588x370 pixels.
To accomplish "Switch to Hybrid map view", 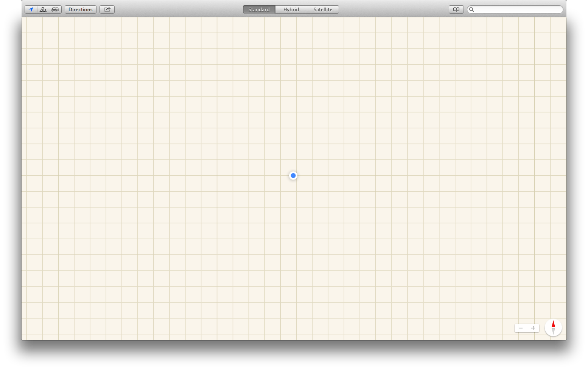I will [x=291, y=9].
